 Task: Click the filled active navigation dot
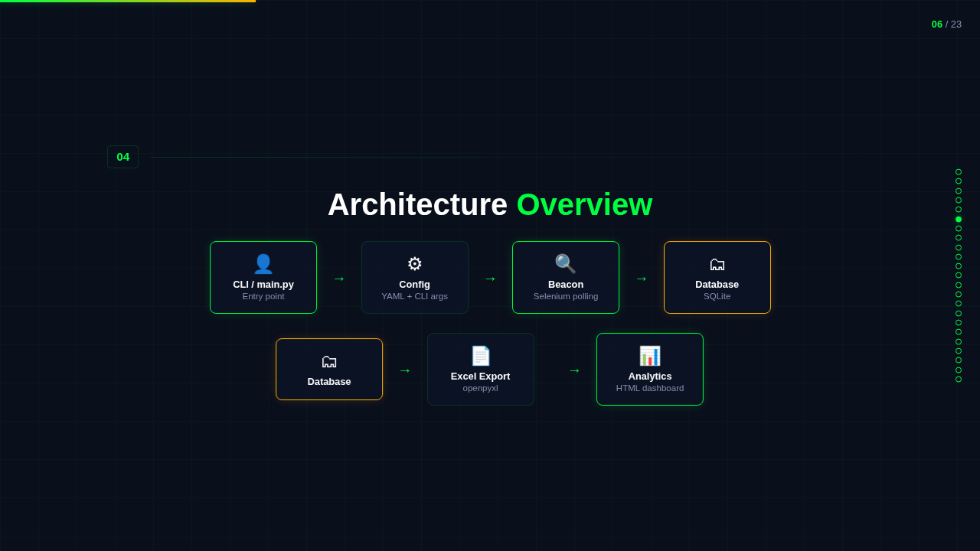(x=959, y=220)
